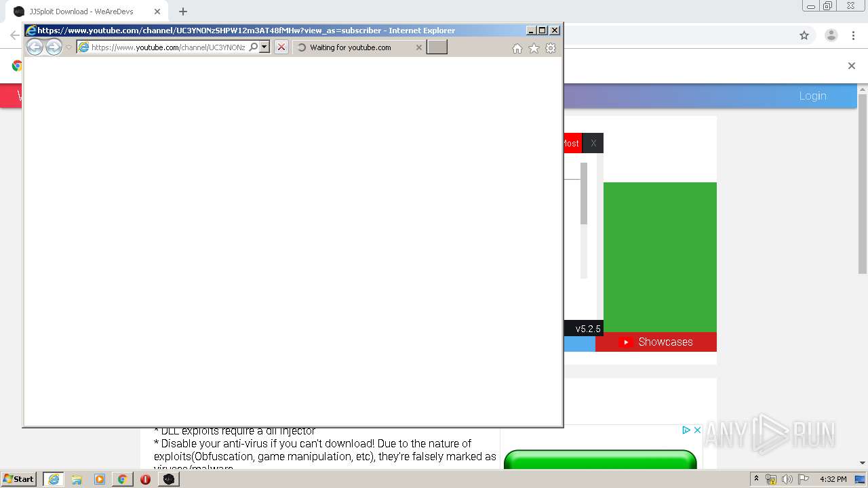Click the inner panel scrollbar thumb
This screenshot has width=868, height=488.
(x=584, y=193)
